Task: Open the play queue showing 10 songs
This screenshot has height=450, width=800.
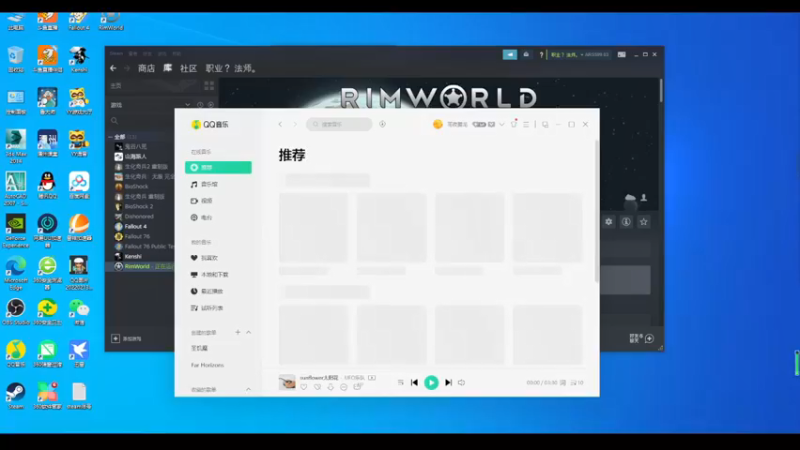Action: point(577,383)
